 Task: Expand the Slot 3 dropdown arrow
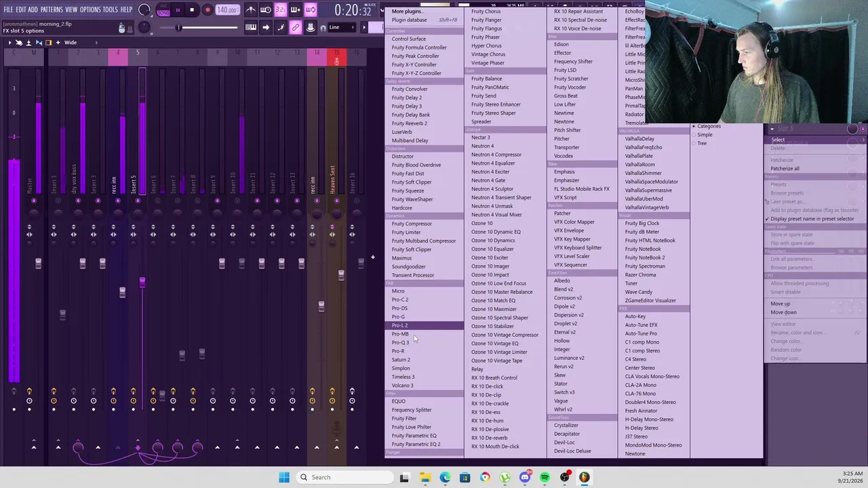click(772, 129)
